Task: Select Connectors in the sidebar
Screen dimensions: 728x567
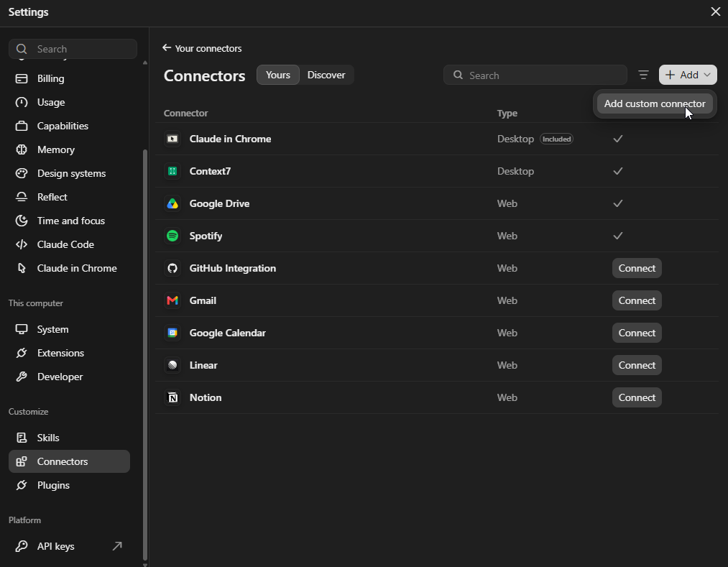Action: (x=69, y=461)
